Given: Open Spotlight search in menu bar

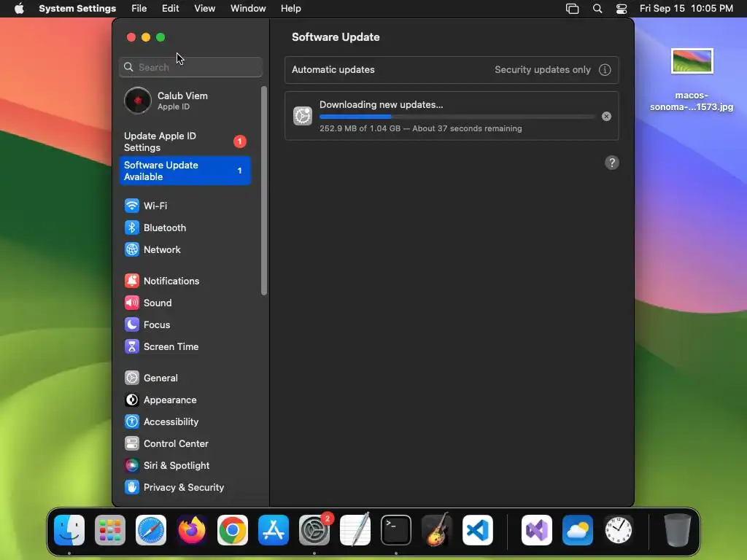Looking at the screenshot, I should click(597, 9).
